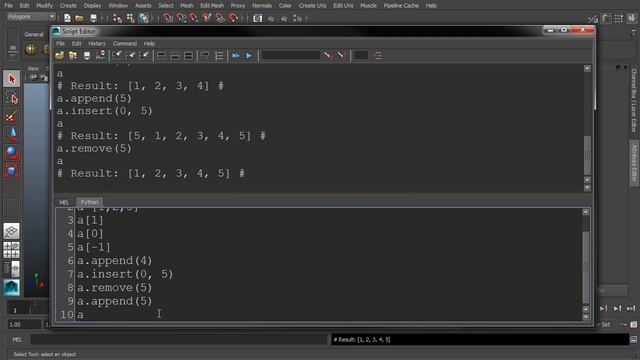Open History menu in Script Editor
This screenshot has height=360, width=640.
[97, 43]
